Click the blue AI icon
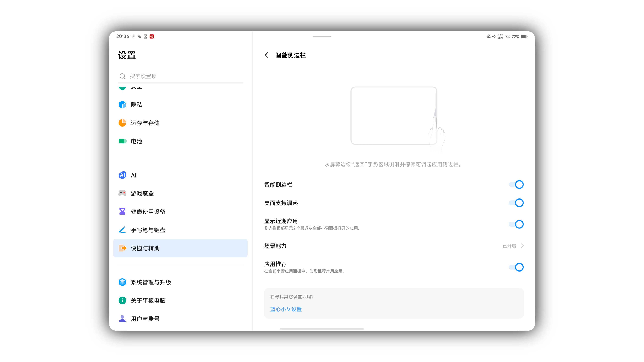This screenshot has height=362, width=644. click(x=122, y=175)
